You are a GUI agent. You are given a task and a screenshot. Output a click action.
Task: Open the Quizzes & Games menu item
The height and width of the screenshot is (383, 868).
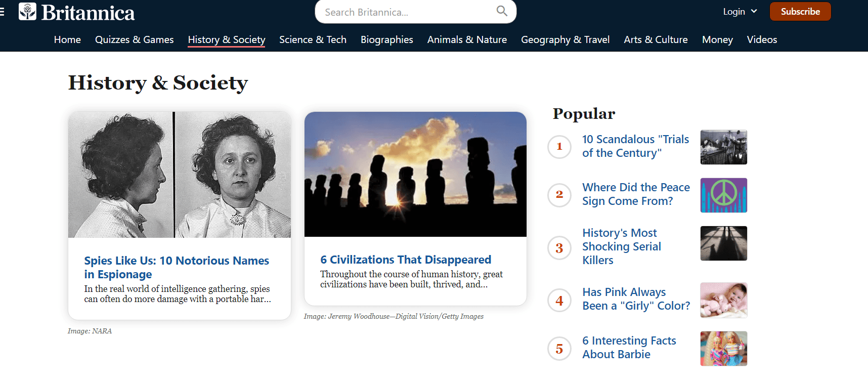134,39
